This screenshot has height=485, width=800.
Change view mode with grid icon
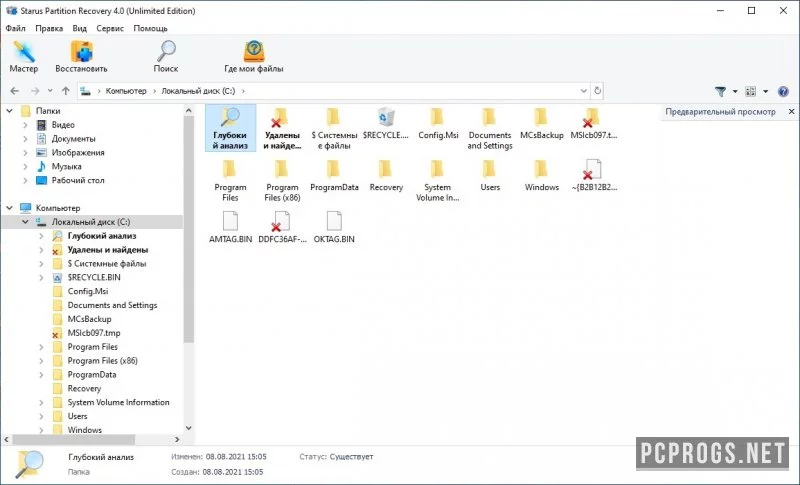[751, 91]
